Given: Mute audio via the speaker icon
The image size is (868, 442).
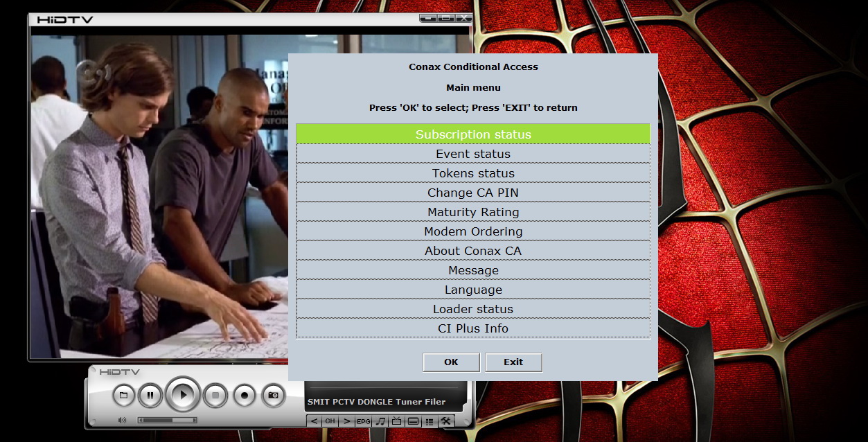Looking at the screenshot, I should click(x=123, y=420).
